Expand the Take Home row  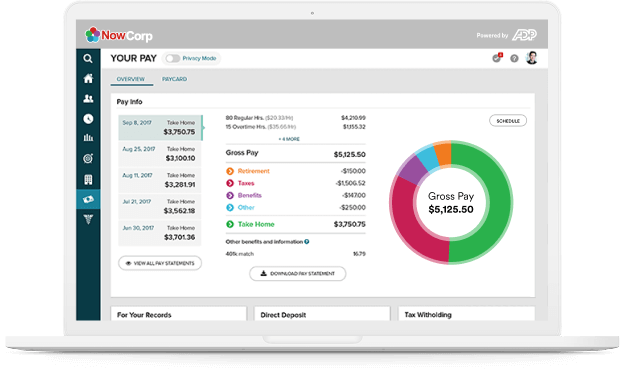pyautogui.click(x=295, y=224)
